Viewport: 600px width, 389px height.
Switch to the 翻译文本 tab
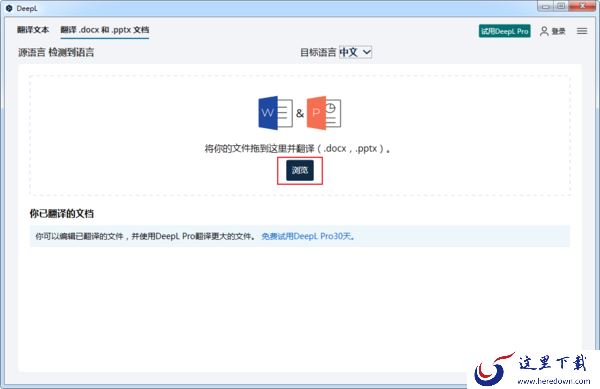point(33,30)
